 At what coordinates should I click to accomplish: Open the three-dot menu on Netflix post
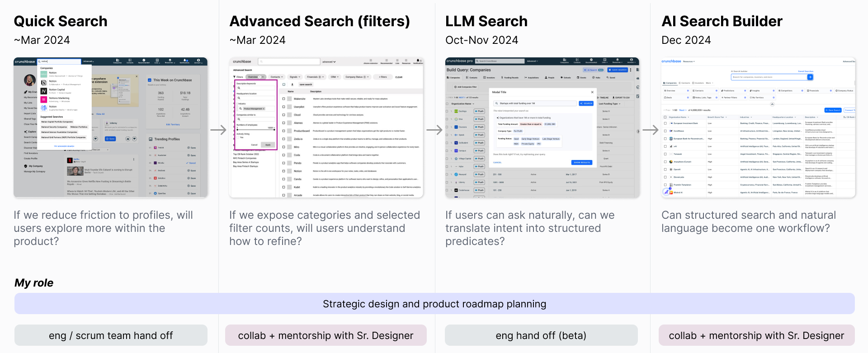click(x=133, y=160)
